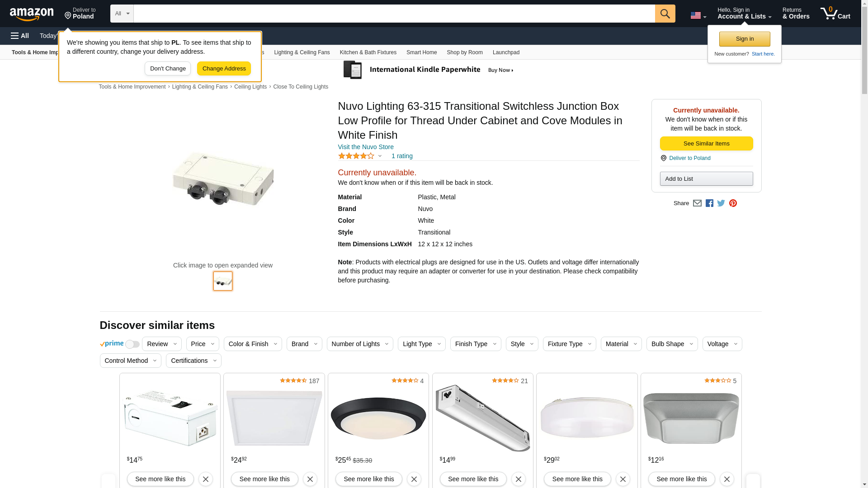868x488 pixels.
Task: Open Lighting & Ceiling Fans nav tab
Action: (302, 52)
